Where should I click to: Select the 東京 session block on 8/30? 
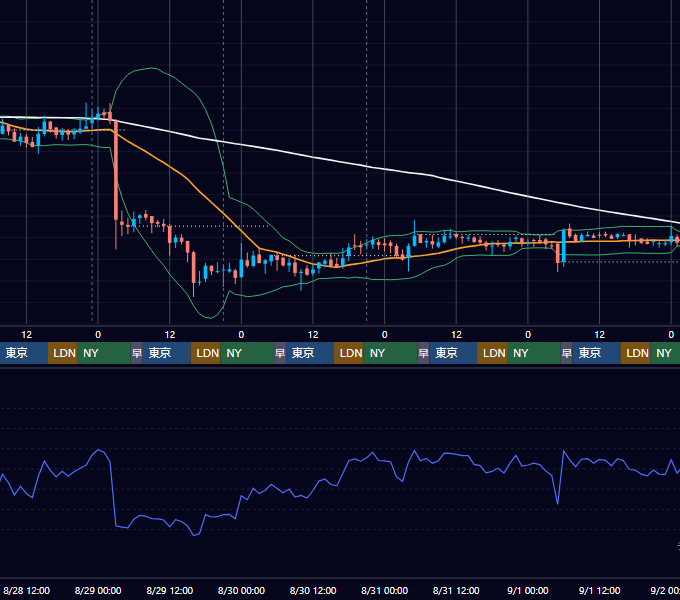click(x=310, y=353)
